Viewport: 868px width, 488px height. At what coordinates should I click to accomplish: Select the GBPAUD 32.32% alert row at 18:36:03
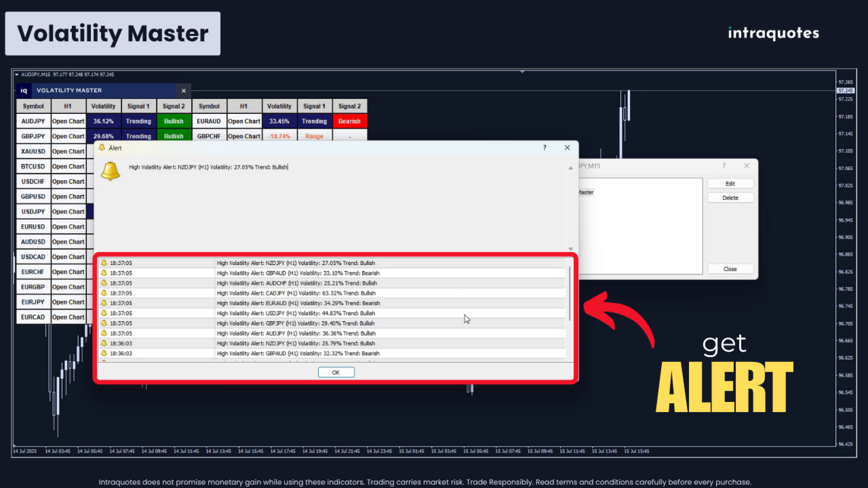[x=332, y=354]
